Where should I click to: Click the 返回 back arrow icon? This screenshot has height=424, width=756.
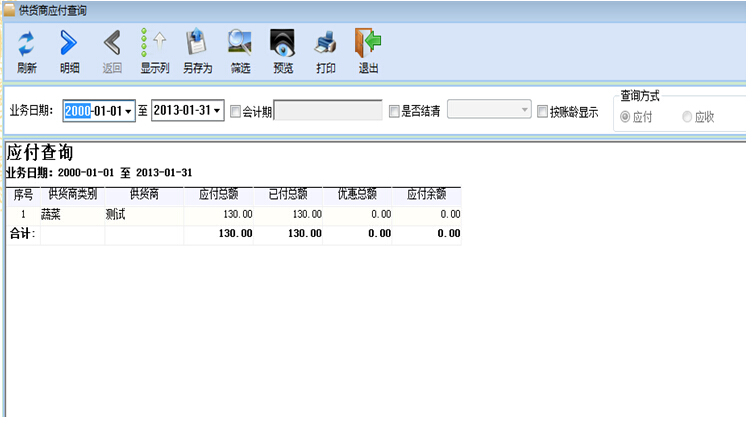point(111,44)
